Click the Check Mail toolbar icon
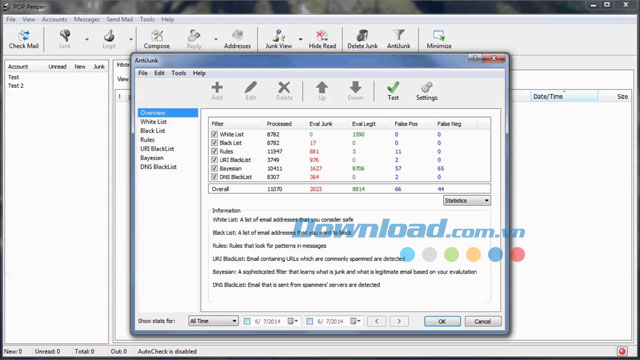Image resolution: width=640 pixels, height=360 pixels. pos(24,36)
